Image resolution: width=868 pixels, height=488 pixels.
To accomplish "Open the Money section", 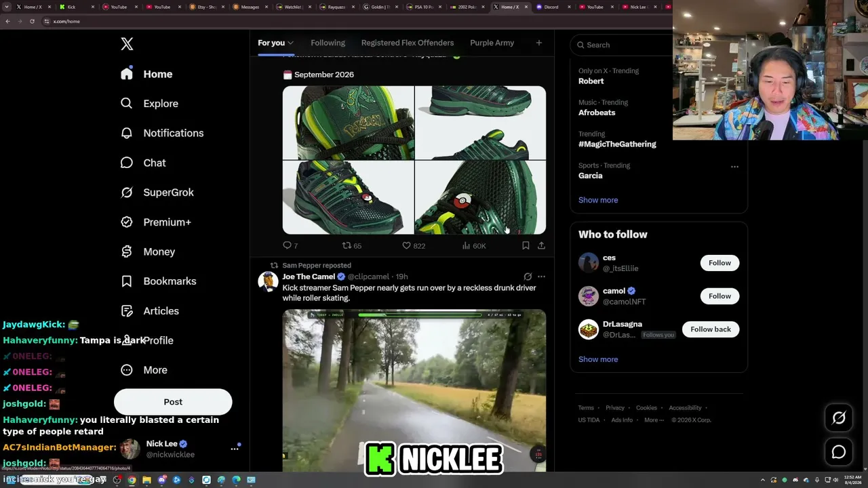I will pyautogui.click(x=148, y=251).
